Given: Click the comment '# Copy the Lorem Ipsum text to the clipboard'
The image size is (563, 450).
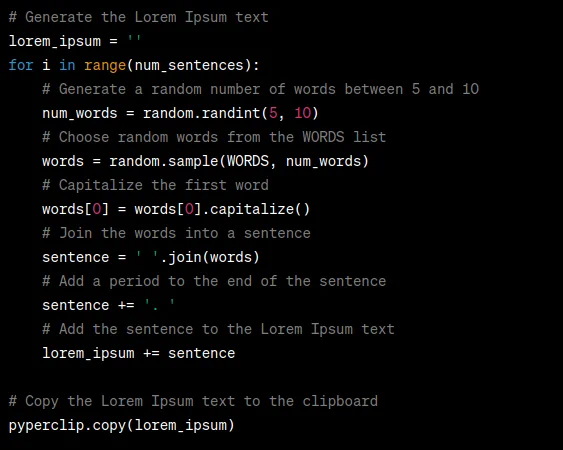Looking at the screenshot, I should coord(193,401).
